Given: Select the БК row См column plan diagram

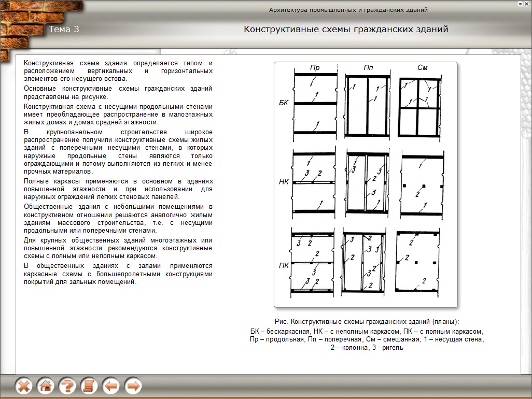Looking at the screenshot, I should click(421, 105).
